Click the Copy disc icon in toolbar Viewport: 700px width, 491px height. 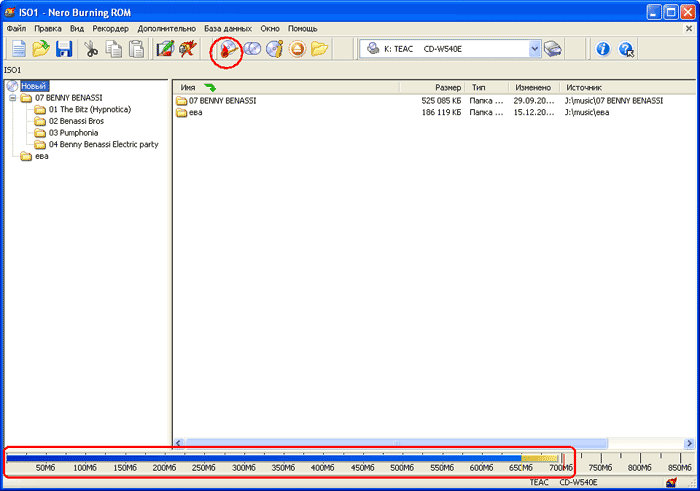[x=251, y=48]
